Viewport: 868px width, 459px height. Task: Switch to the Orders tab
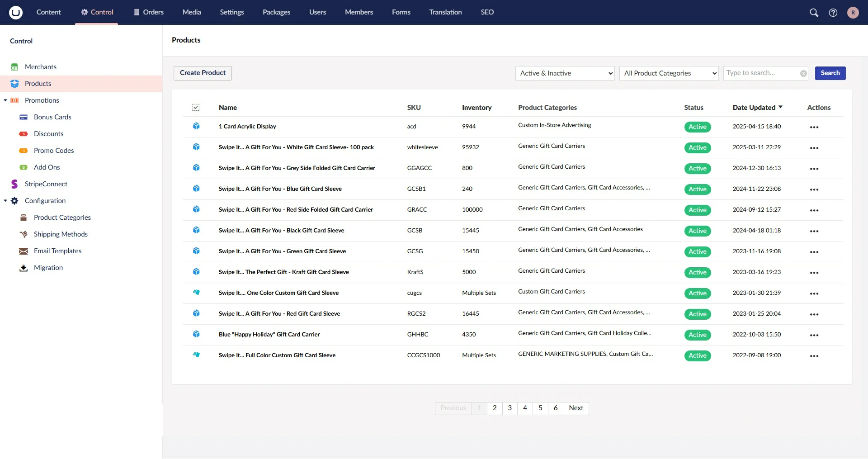[x=148, y=12]
